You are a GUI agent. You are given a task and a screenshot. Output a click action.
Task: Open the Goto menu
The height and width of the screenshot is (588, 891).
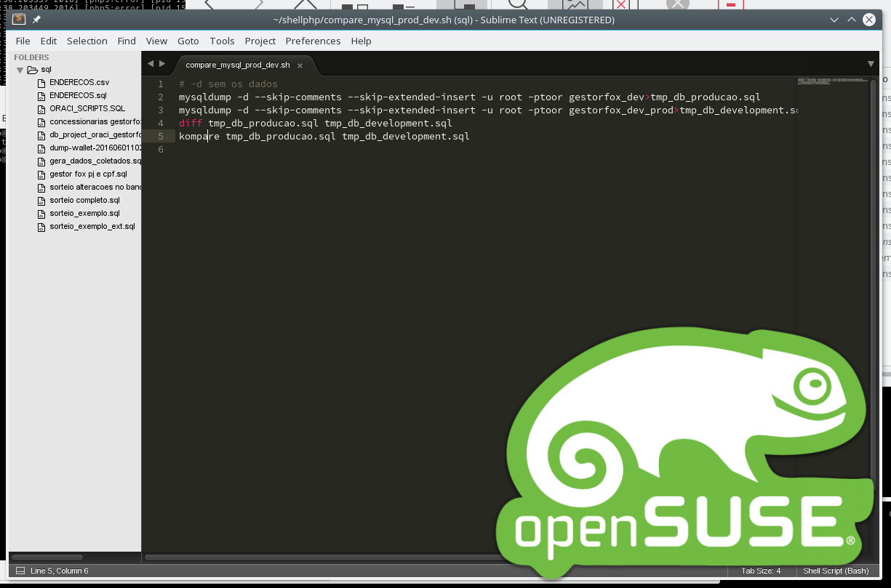[188, 41]
